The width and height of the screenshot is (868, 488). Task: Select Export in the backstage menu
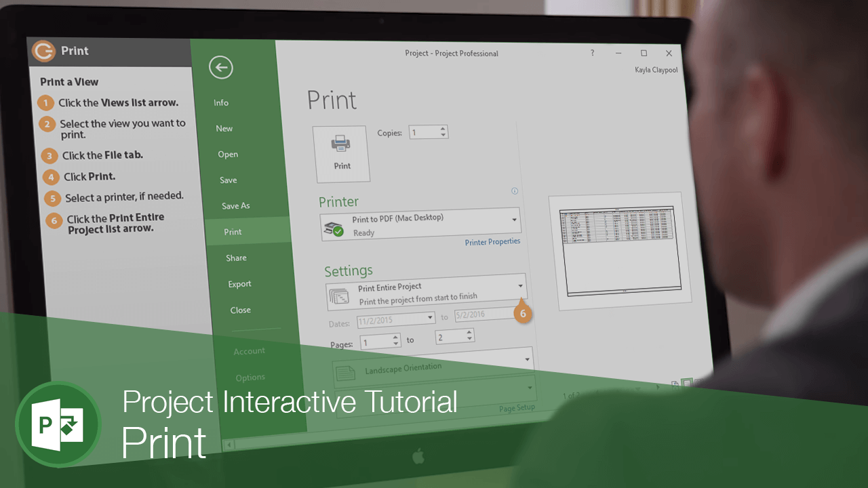tap(239, 284)
